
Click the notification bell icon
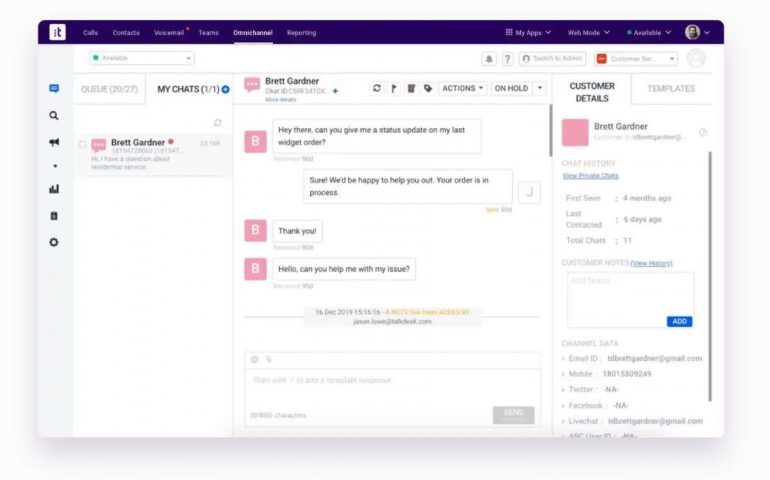point(489,59)
